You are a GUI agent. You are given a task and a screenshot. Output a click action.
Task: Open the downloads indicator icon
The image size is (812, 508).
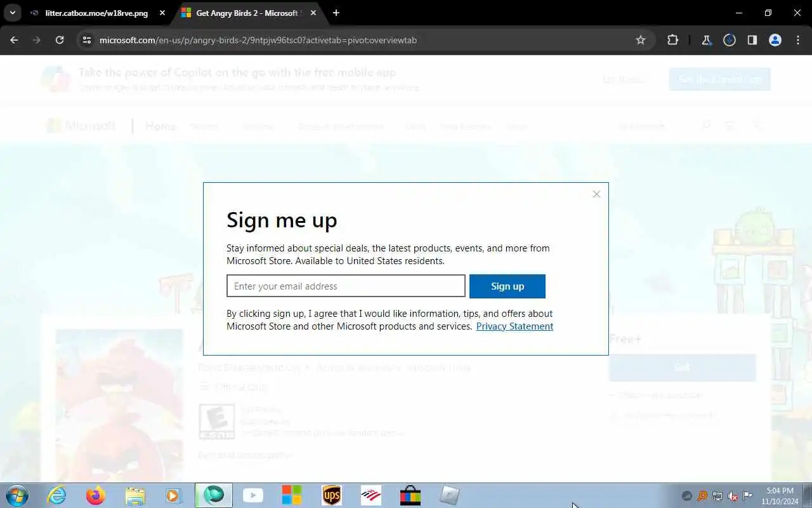(730, 40)
